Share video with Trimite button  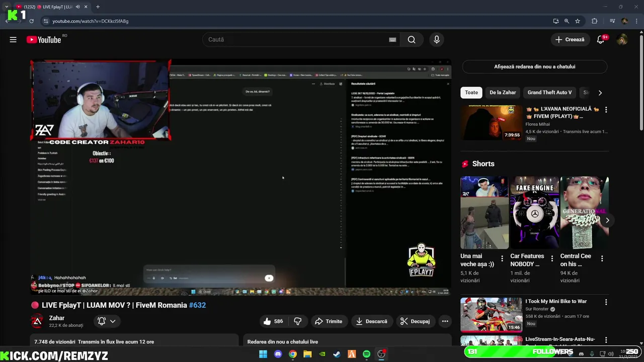[x=328, y=321]
